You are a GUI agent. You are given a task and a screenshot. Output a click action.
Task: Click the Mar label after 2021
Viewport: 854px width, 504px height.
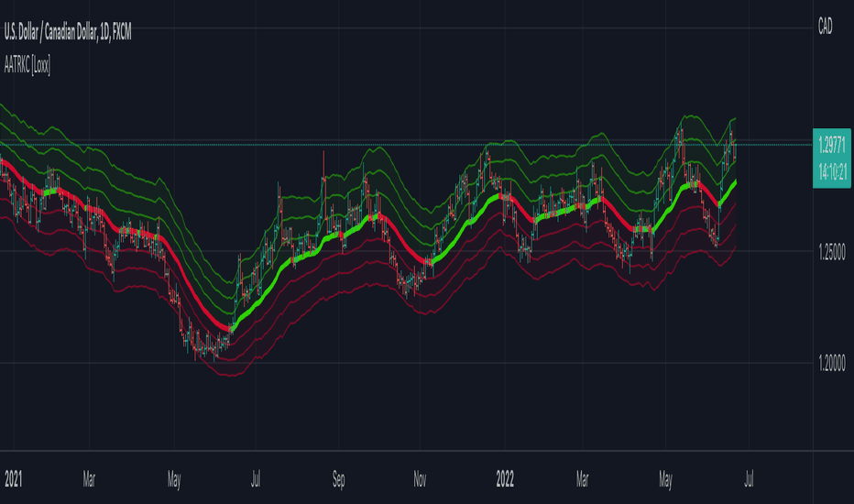(89, 479)
